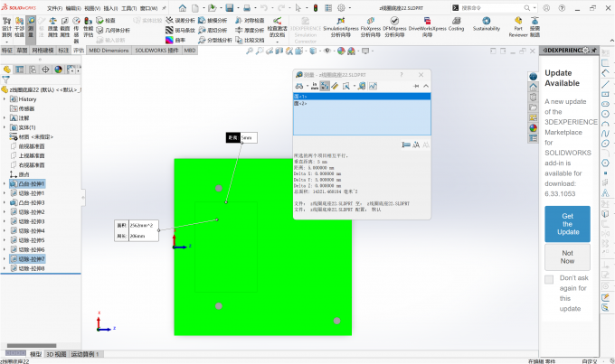Pin the 3DEXPERIENCE task pane
The image size is (615, 364).
tap(594, 51)
